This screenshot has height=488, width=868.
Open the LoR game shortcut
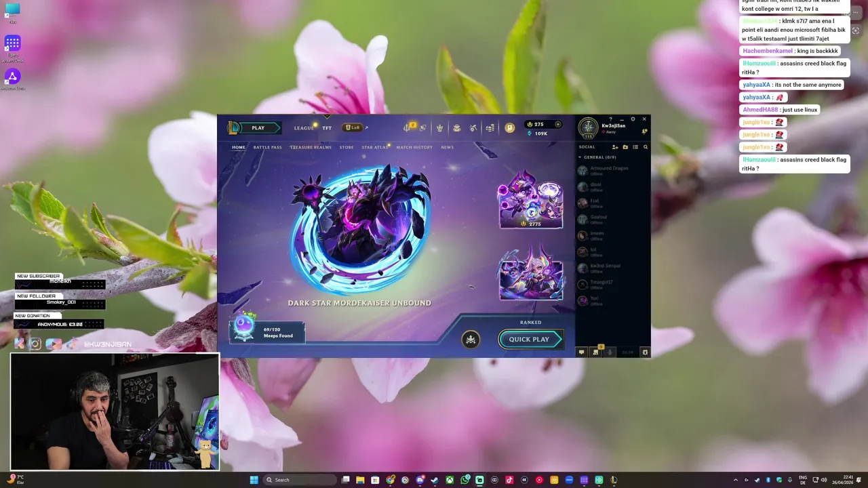352,127
